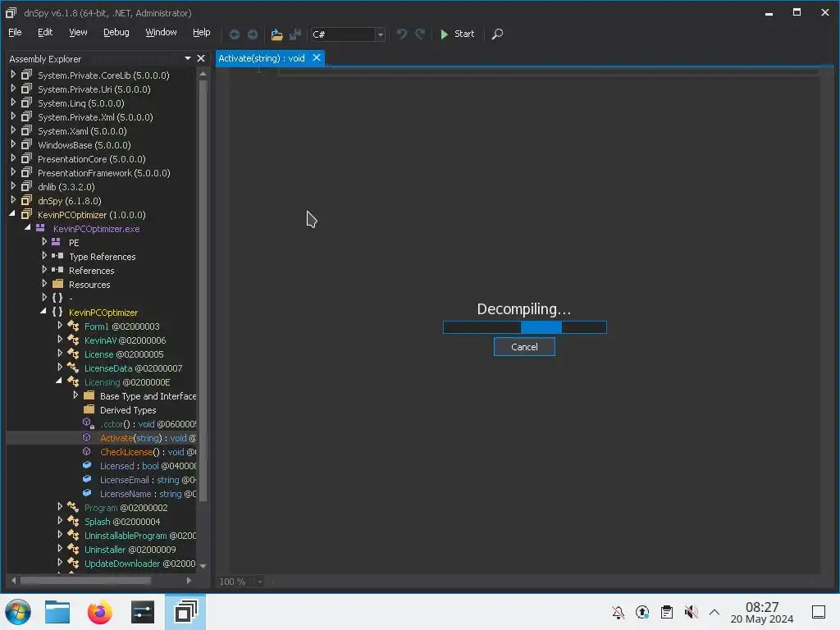Click the Type References icon
Viewport: 840px width, 630px height.
pyautogui.click(x=57, y=256)
